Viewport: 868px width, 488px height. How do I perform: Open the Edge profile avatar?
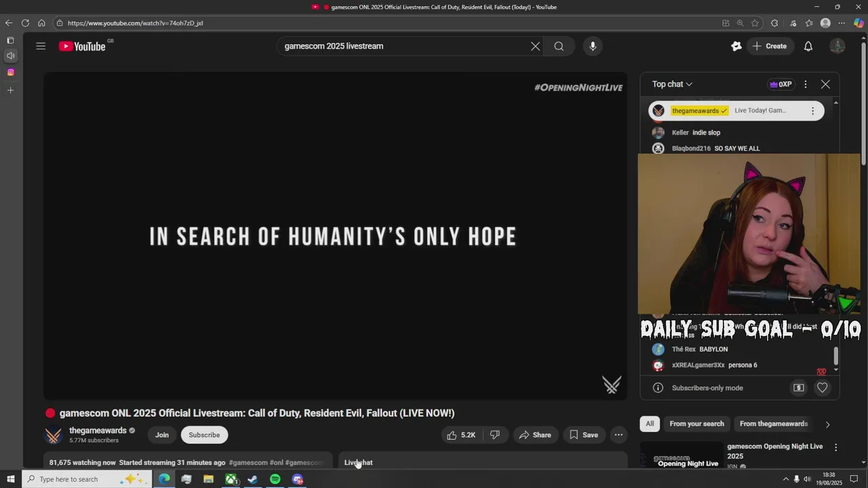pyautogui.click(x=825, y=23)
